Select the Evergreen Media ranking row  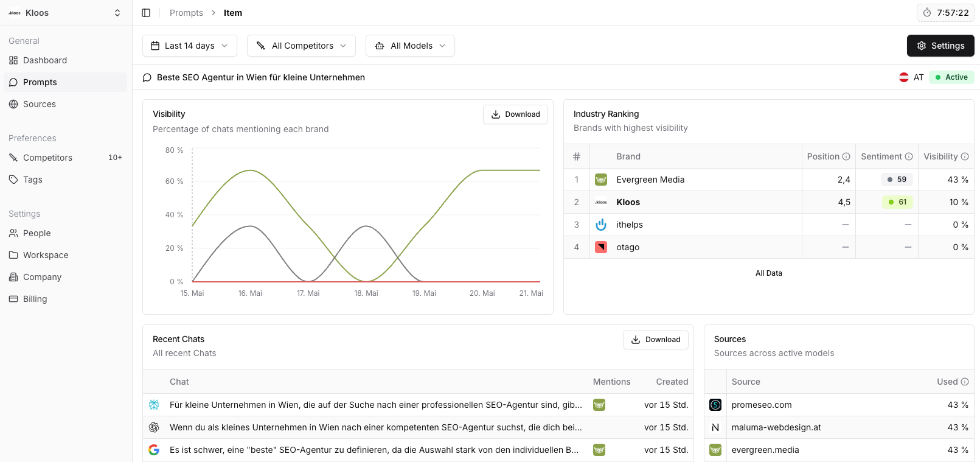coord(769,180)
